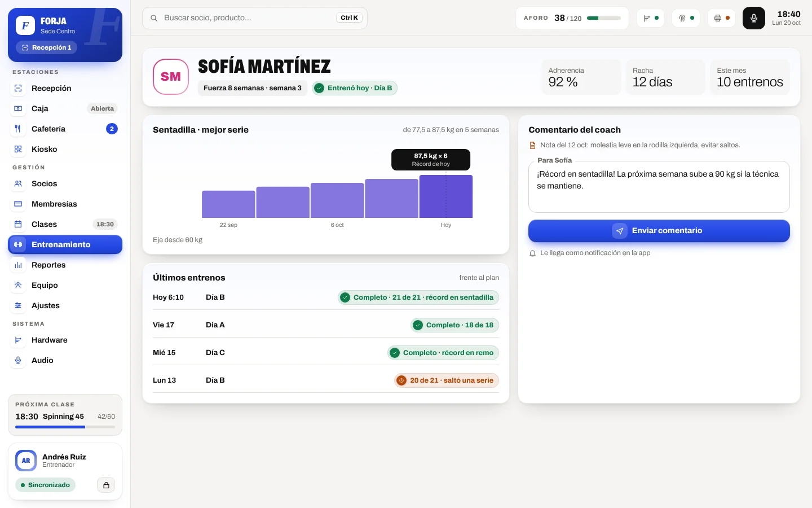Viewport: 812px width, 508px height.
Task: Click the Audio microphone icon in sidebar
Action: pos(18,360)
